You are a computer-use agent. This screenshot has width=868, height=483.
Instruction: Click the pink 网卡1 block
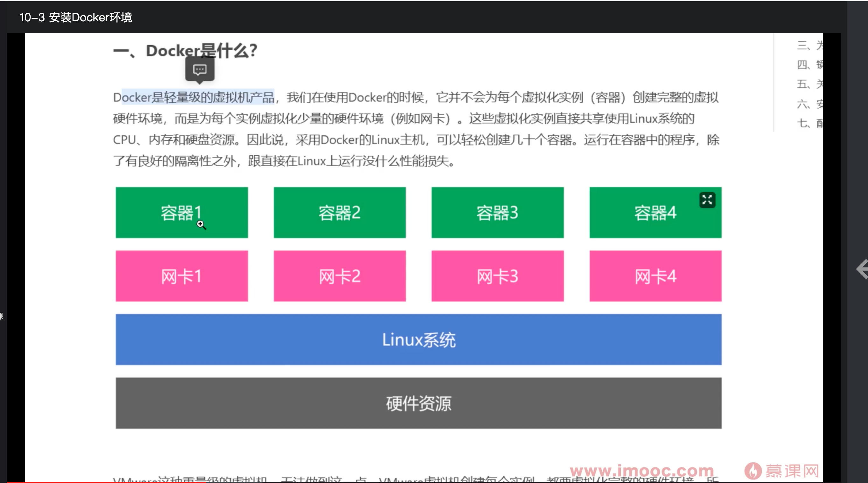[182, 276]
